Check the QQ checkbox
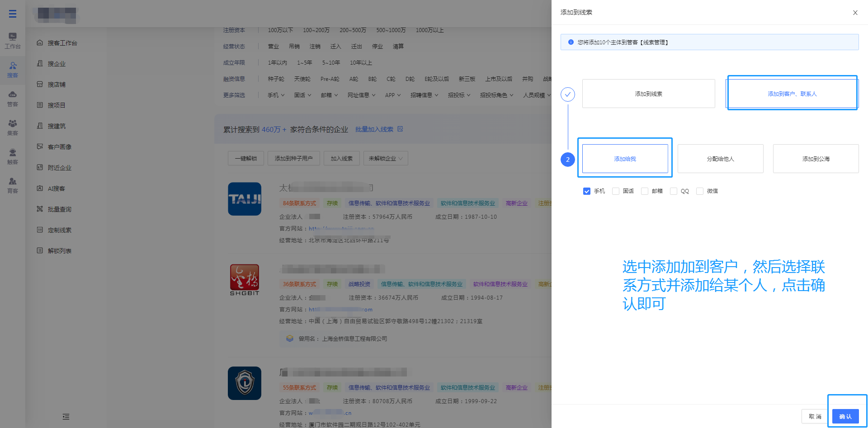Image resolution: width=868 pixels, height=428 pixels. 674,191
